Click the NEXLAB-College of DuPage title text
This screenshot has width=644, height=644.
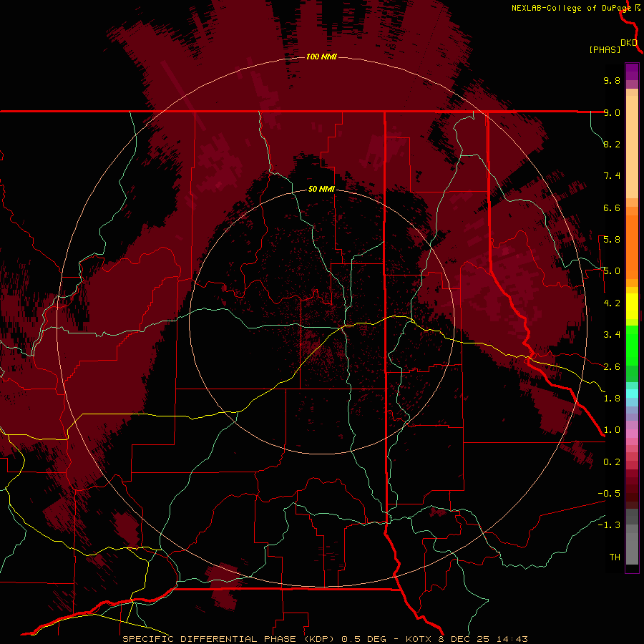(571, 8)
